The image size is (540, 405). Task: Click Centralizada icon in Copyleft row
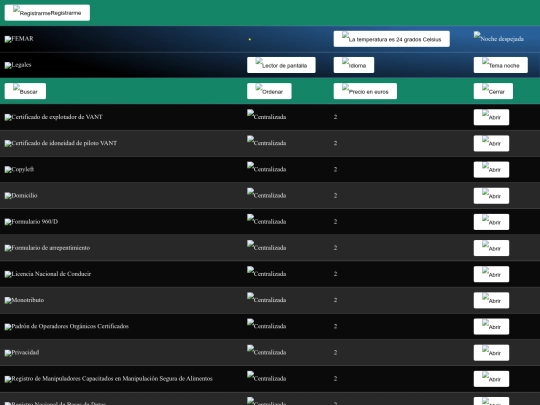[267, 168]
